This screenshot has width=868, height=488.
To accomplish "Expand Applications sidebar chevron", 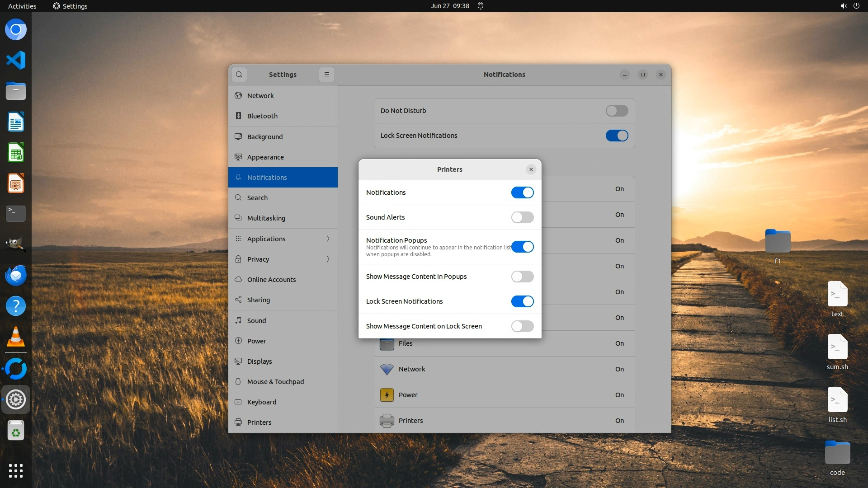I will [328, 239].
